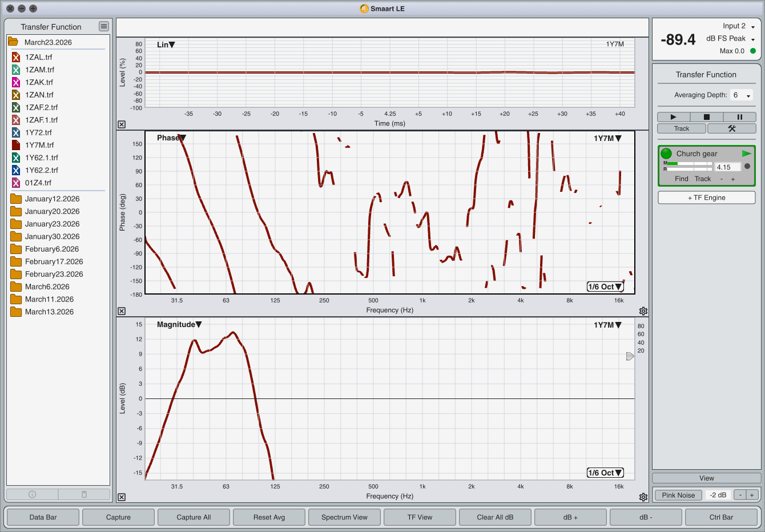Viewport: 765px width, 532px height.
Task: Close the impulse response Lin pane
Action: (x=122, y=124)
